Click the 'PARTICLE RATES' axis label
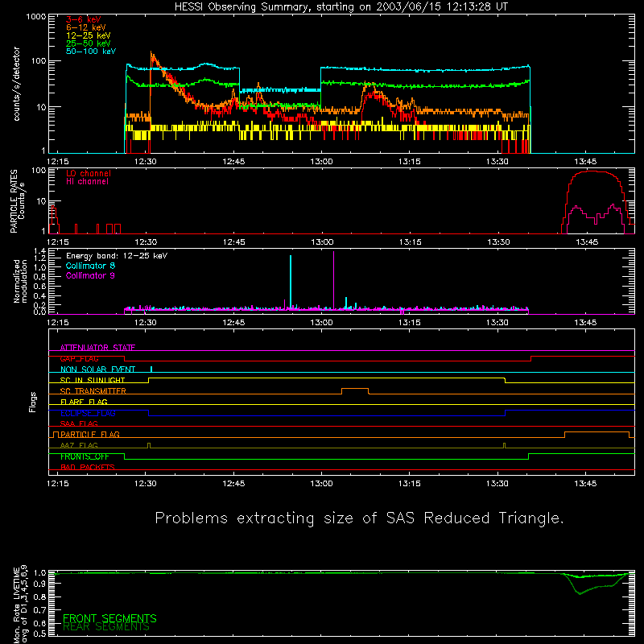 point(14,201)
